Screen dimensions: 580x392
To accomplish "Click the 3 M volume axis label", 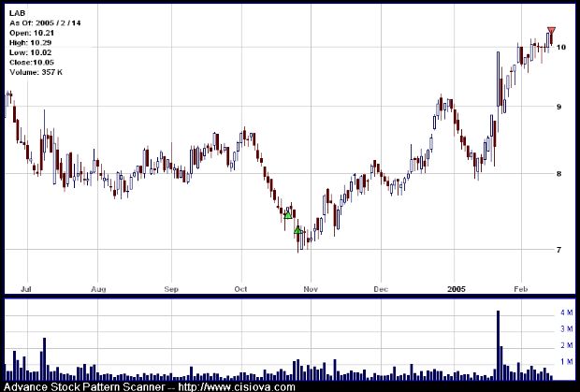I will (566, 329).
